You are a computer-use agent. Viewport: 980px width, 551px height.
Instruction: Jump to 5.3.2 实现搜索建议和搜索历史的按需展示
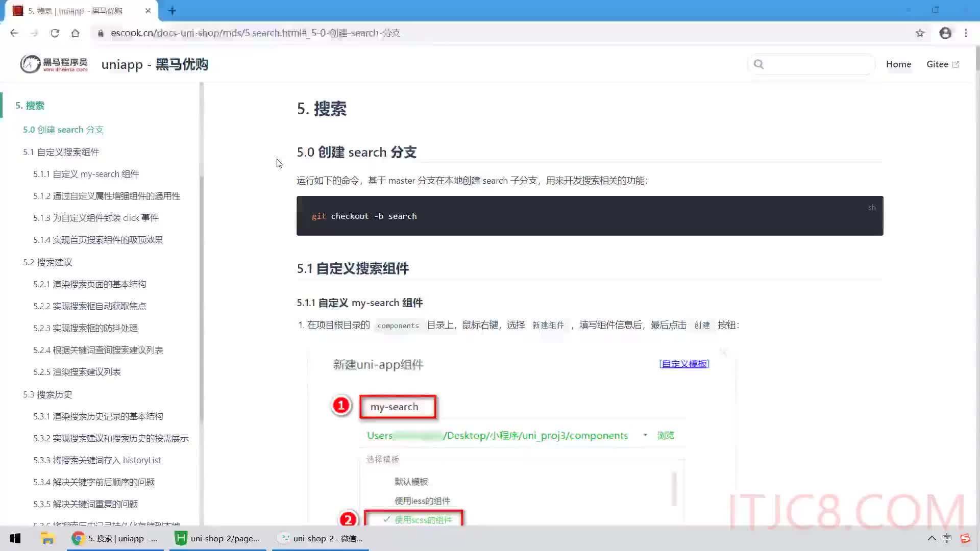(111, 438)
